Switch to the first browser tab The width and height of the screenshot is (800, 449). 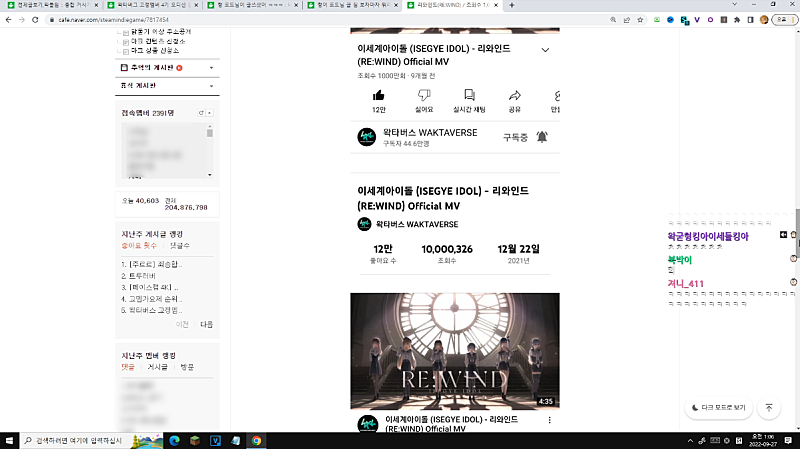52,5
